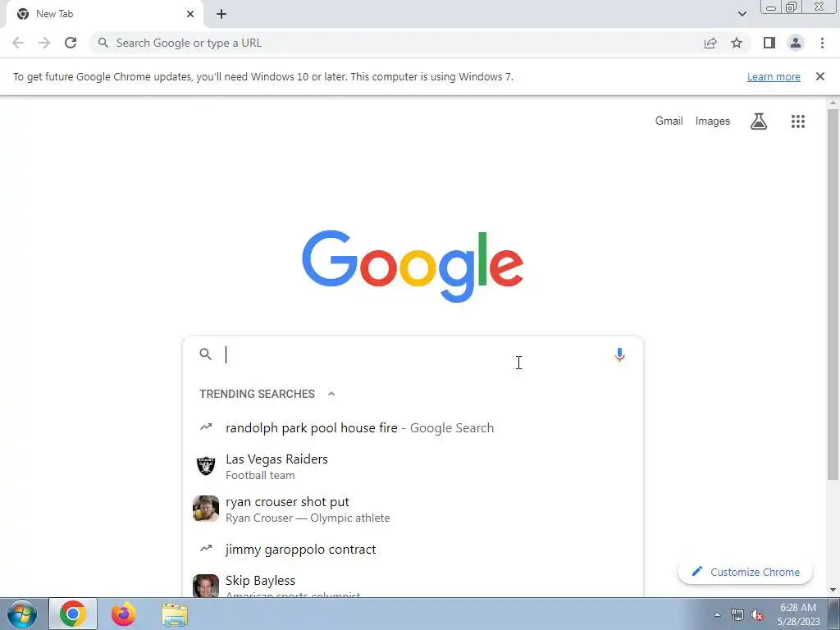Image resolution: width=840 pixels, height=630 pixels.
Task: Click the muted volume tray icon
Action: [757, 615]
